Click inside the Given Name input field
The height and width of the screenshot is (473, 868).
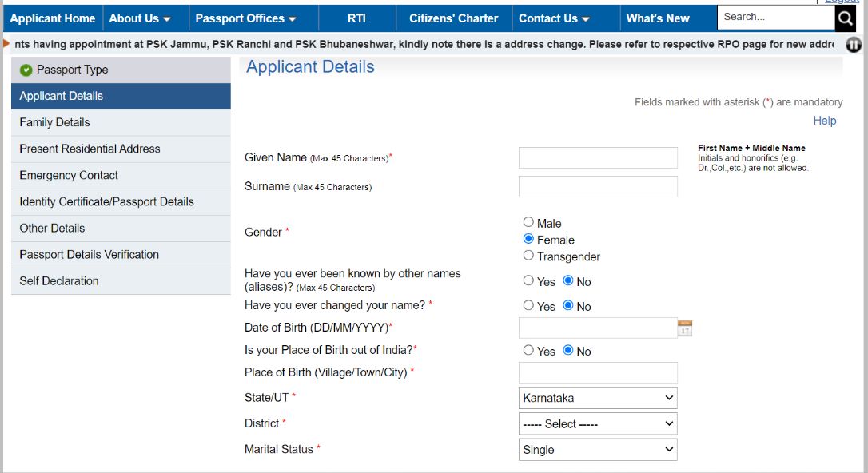coord(597,157)
